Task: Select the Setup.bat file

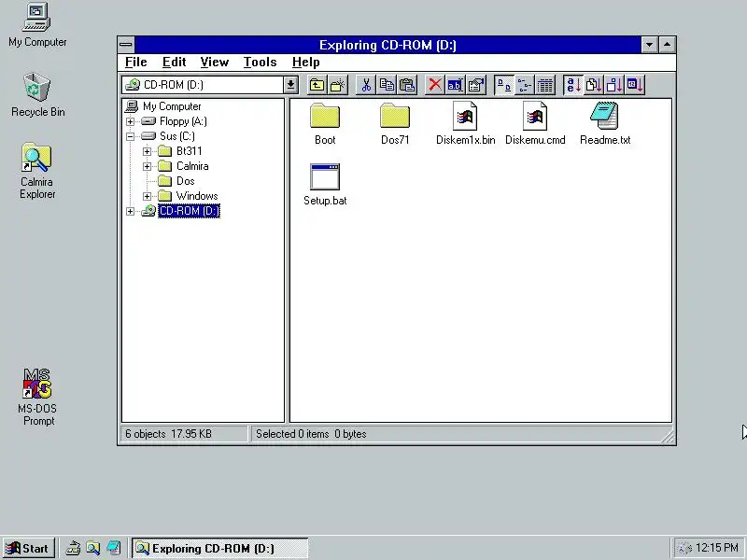Action: 325,185
